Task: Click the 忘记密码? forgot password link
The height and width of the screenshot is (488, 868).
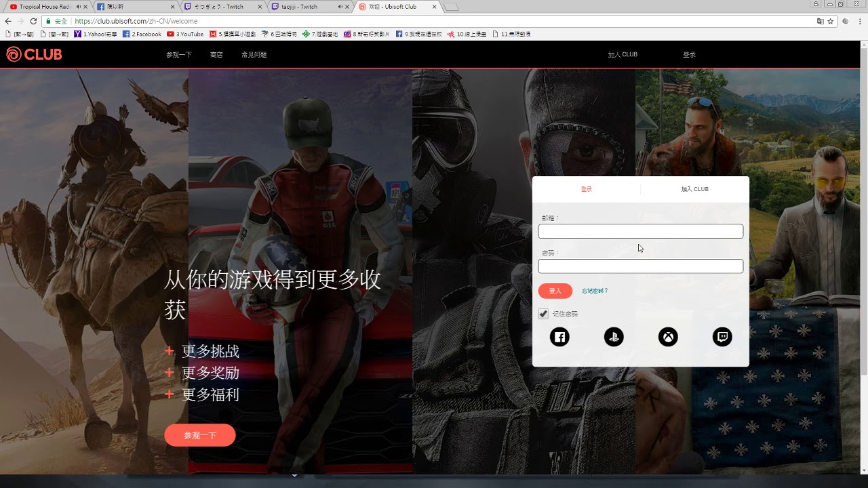Action: point(595,291)
